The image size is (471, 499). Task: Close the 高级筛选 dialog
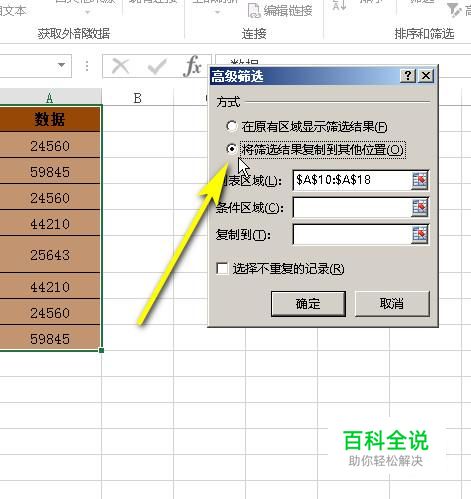426,76
